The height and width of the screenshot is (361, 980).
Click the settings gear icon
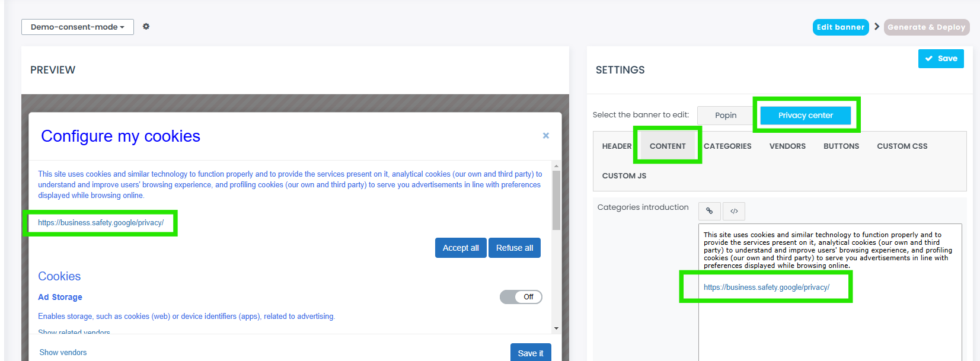(146, 27)
